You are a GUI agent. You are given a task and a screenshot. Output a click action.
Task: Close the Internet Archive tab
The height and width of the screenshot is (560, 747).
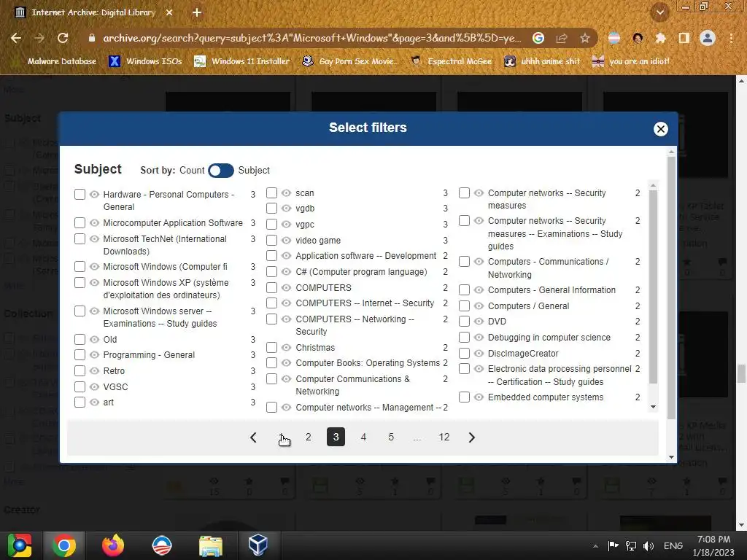pos(169,13)
